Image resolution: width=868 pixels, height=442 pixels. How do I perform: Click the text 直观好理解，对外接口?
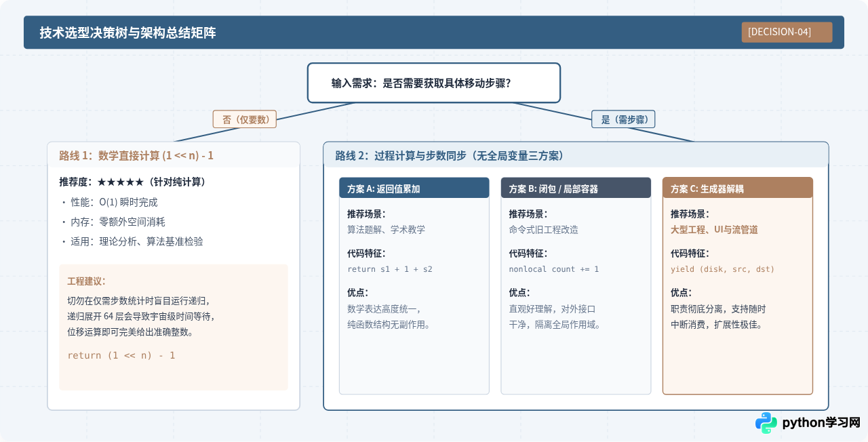pyautogui.click(x=553, y=308)
